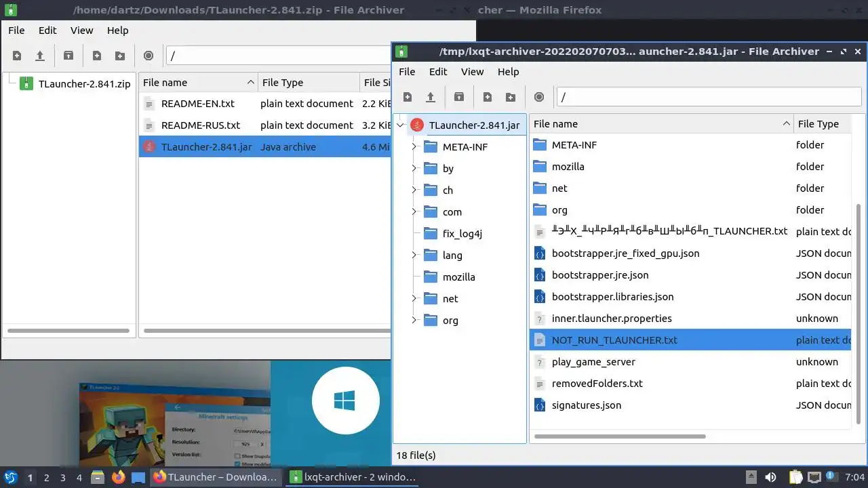The height and width of the screenshot is (488, 868).
Task: Open View menu in the .zip archiver window
Action: tap(81, 30)
